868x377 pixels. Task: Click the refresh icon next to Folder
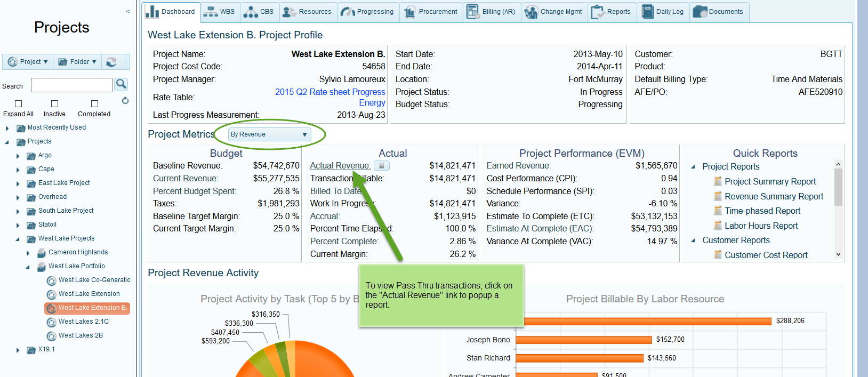(x=111, y=62)
